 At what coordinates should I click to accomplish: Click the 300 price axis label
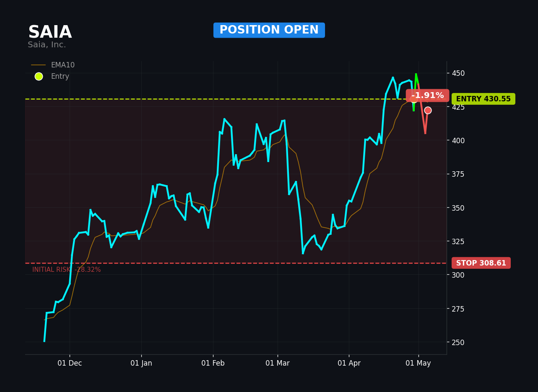pyautogui.click(x=458, y=275)
